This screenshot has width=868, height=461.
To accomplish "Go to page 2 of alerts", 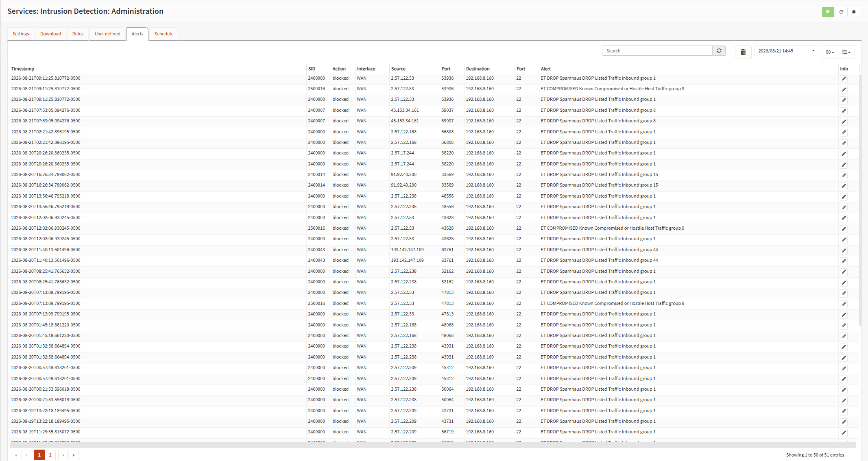I will pyautogui.click(x=50, y=455).
